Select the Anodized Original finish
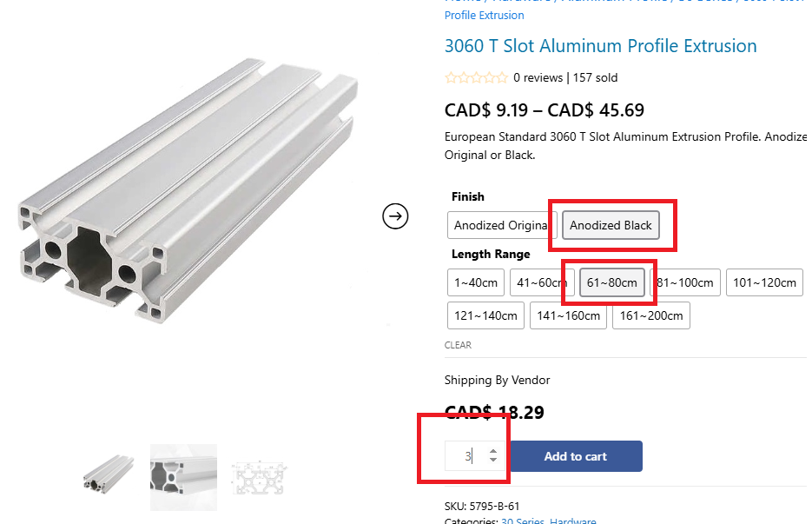Image resolution: width=812 pixels, height=524 pixels. pos(502,225)
